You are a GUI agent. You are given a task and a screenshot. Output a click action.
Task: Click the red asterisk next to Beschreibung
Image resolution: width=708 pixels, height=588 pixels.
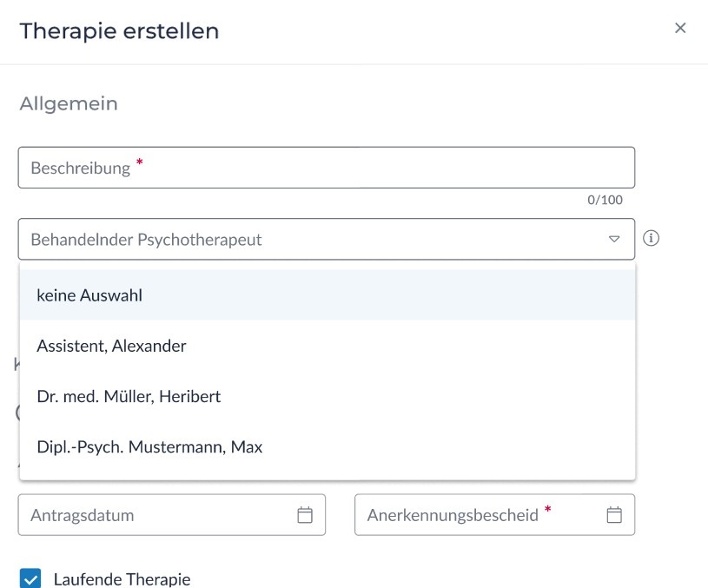138,162
